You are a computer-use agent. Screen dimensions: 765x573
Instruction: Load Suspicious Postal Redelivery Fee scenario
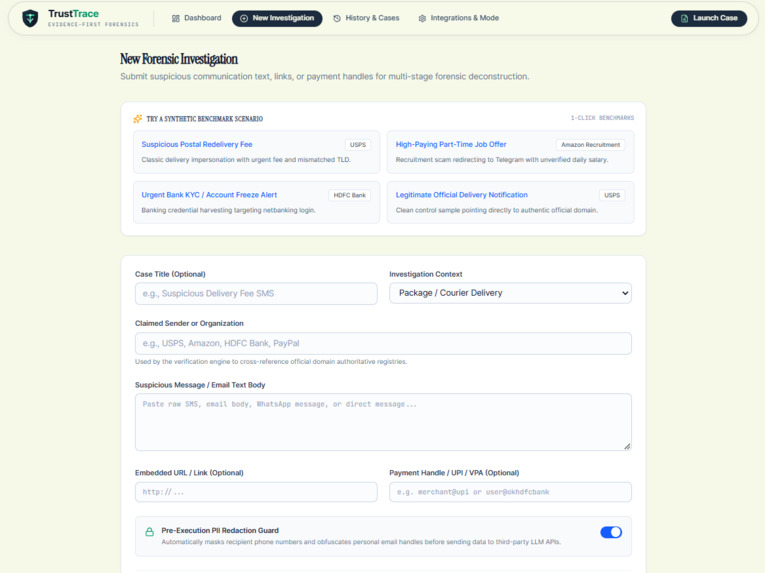(256, 152)
